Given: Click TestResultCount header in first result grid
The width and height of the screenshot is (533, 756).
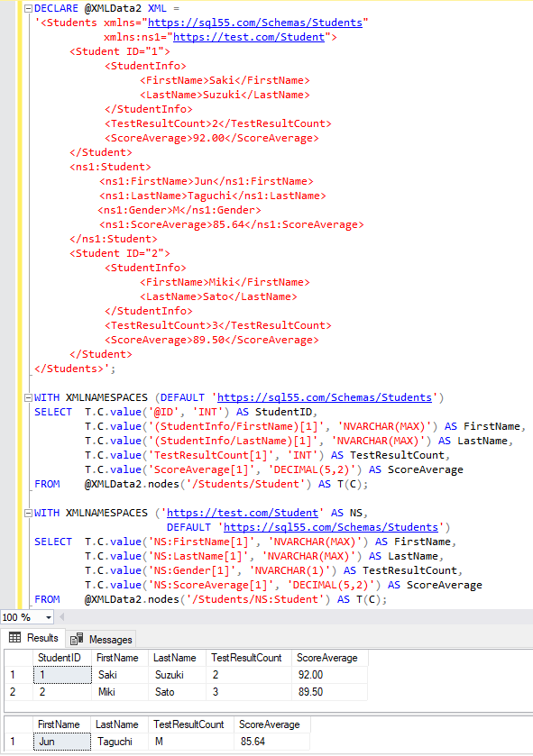Looking at the screenshot, I should [x=249, y=658].
